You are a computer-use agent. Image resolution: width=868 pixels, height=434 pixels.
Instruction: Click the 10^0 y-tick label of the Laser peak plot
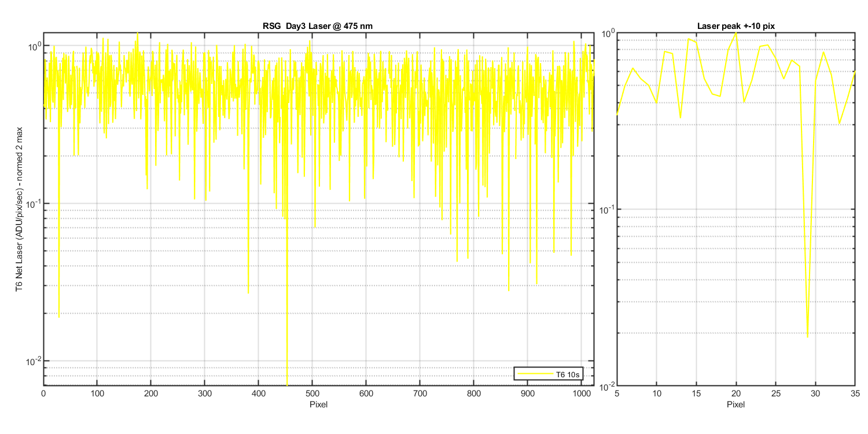tap(607, 32)
